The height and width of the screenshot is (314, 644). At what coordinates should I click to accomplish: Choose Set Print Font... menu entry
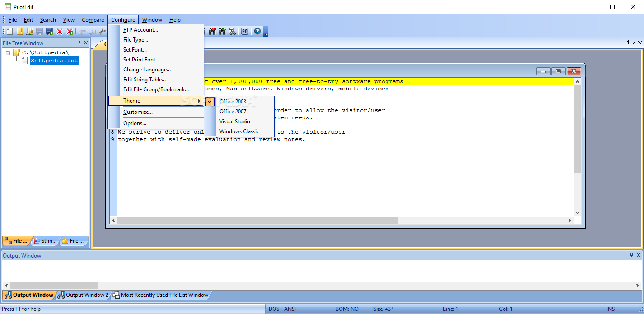click(x=156, y=60)
